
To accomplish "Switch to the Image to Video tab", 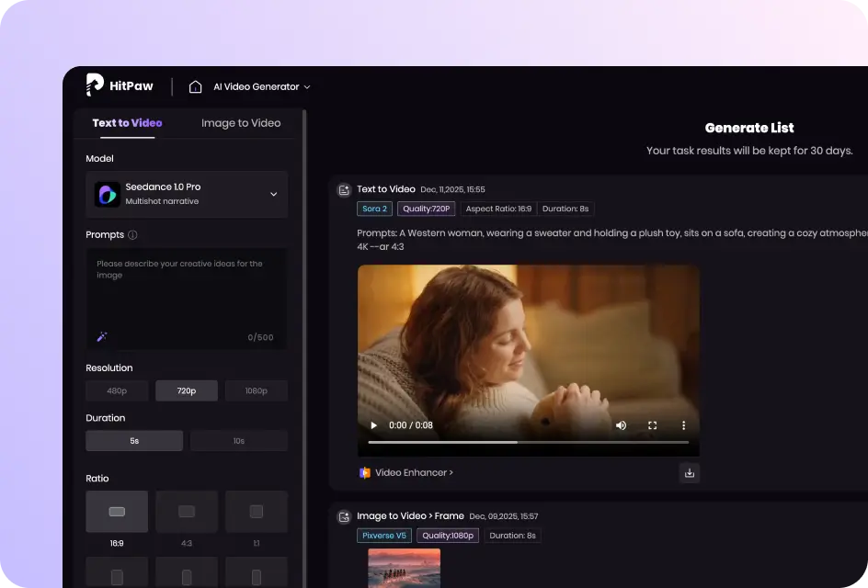I will (x=241, y=123).
